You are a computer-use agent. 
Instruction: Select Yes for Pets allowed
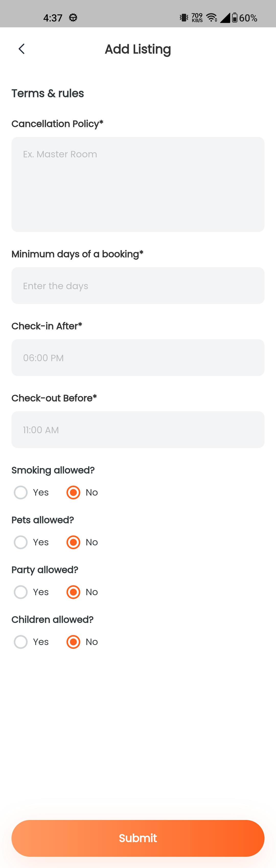click(20, 542)
